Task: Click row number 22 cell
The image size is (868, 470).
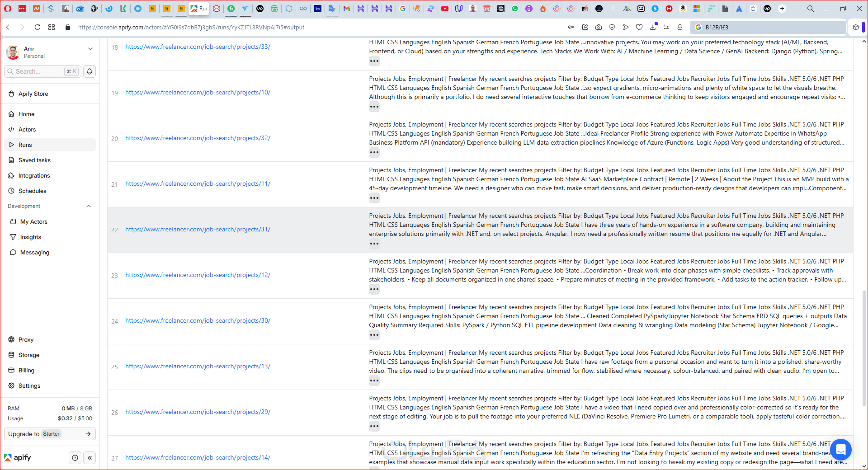Action: tap(114, 230)
